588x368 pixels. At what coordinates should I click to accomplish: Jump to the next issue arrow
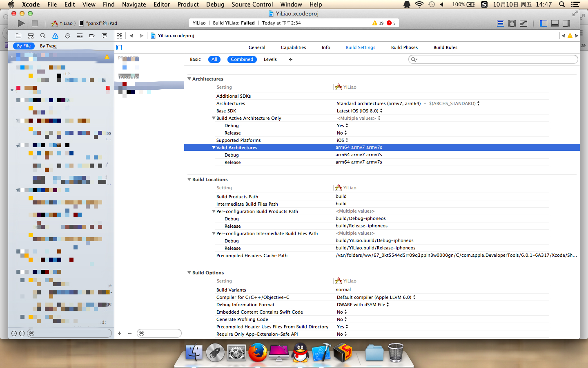[577, 36]
